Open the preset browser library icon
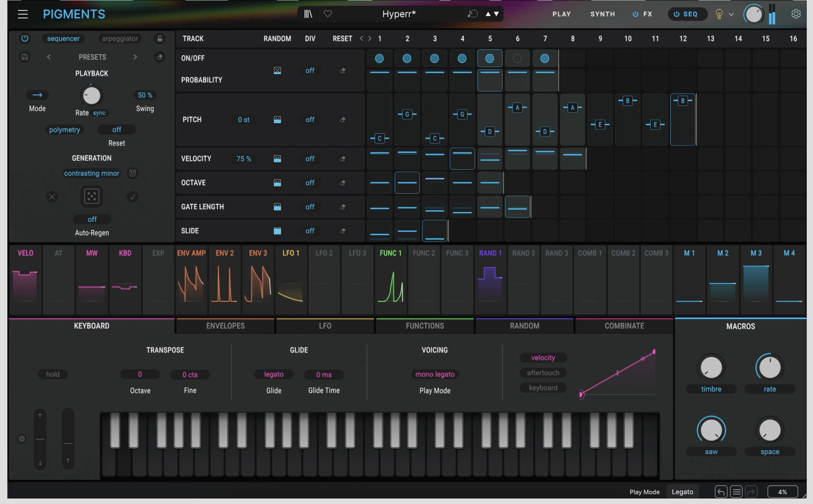This screenshot has height=504, width=813. pyautogui.click(x=308, y=14)
